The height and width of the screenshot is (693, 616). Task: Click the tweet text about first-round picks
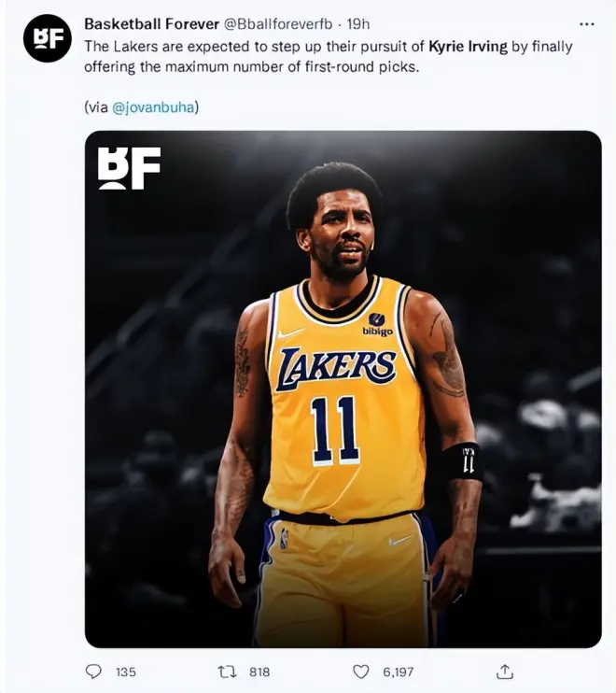click(x=329, y=57)
